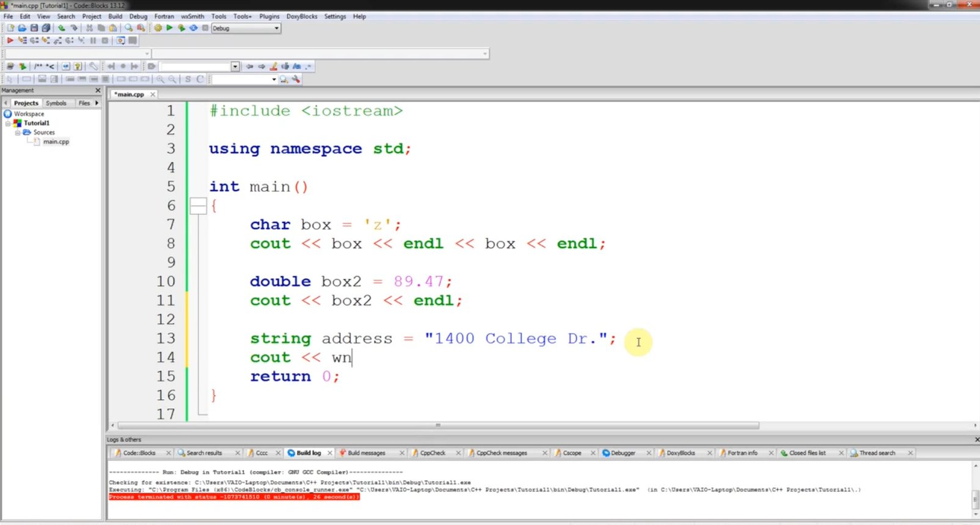Open the Find magnifier icon in toolbar
This screenshot has width=980, height=525.
point(128,28)
